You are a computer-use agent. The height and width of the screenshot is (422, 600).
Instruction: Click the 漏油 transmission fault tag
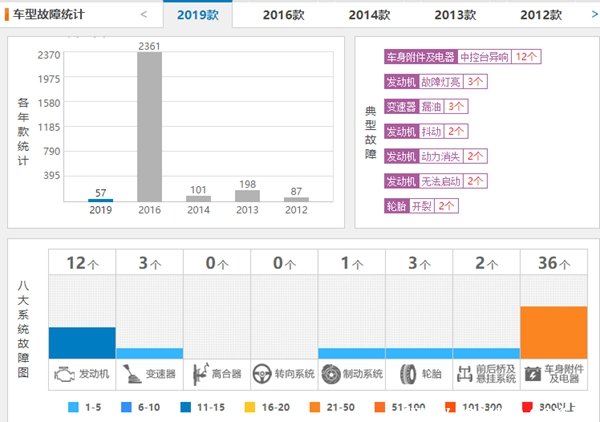[429, 106]
